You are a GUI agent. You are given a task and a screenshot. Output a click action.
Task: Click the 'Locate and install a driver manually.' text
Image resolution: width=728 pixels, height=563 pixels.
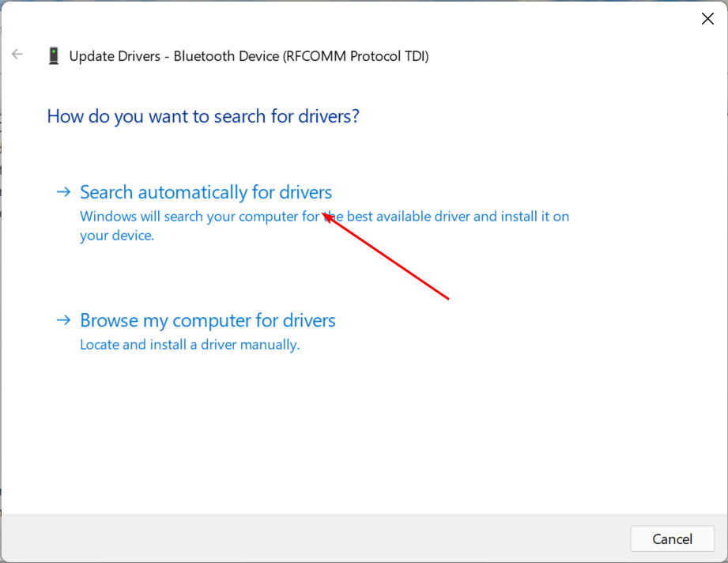(190, 345)
